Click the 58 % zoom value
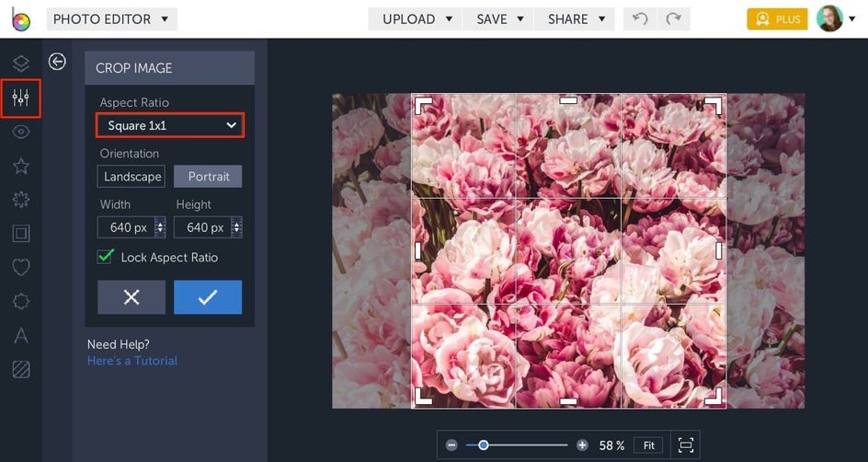Screen dimensions: 868x462 pyautogui.click(x=611, y=445)
